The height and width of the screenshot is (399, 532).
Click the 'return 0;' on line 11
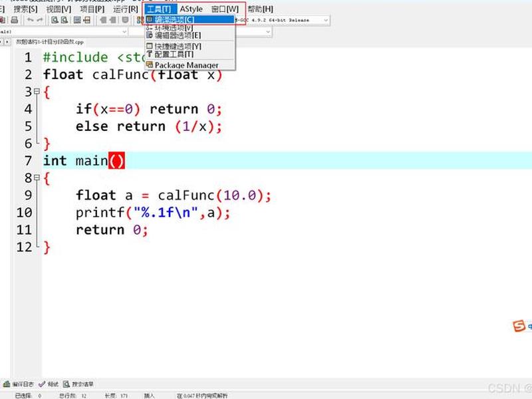pos(112,229)
